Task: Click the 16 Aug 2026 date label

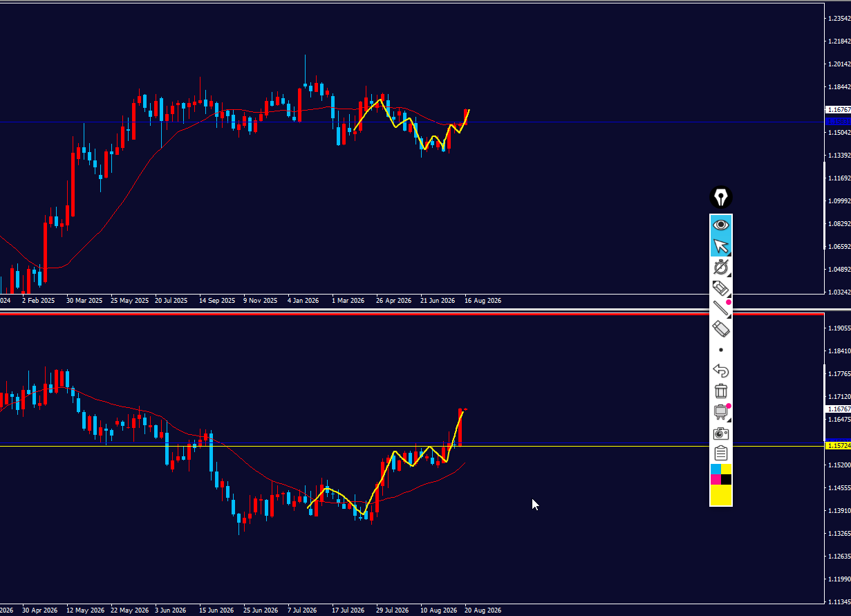Action: [483, 301]
